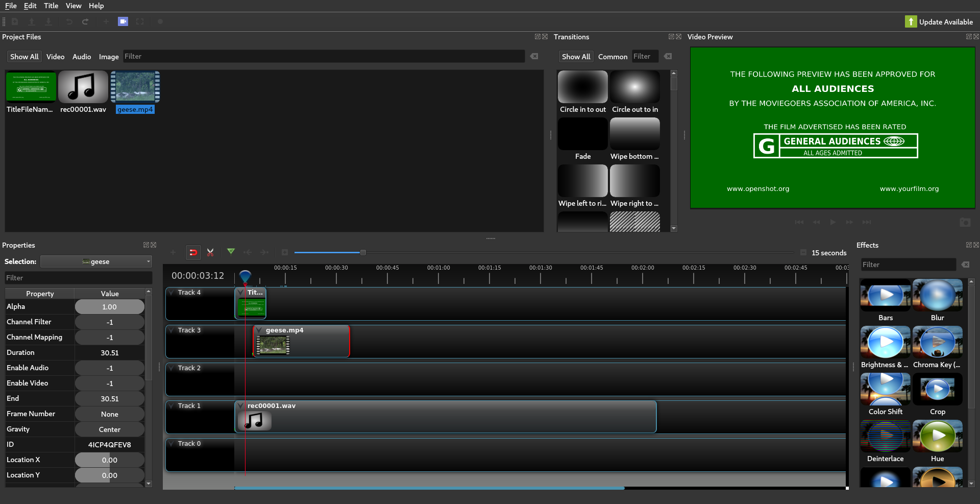Click the Open Project upload-arrow icon
The image size is (980, 504).
coord(32,21)
